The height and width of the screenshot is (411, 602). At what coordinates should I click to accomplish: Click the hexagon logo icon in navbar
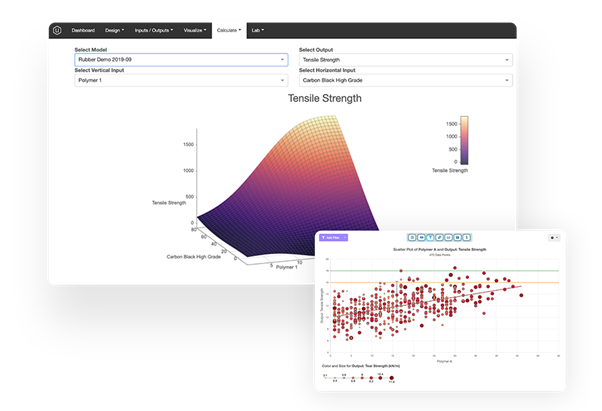(x=57, y=30)
